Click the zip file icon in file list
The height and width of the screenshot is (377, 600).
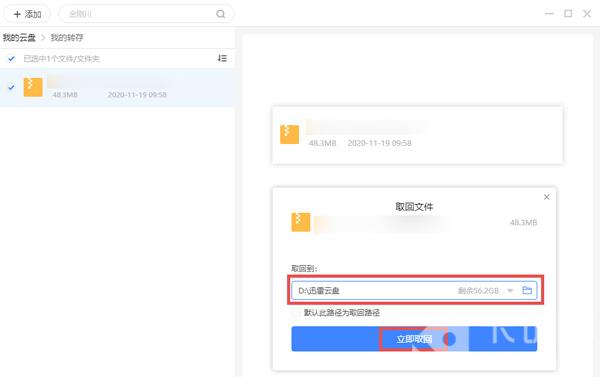pyautogui.click(x=33, y=87)
